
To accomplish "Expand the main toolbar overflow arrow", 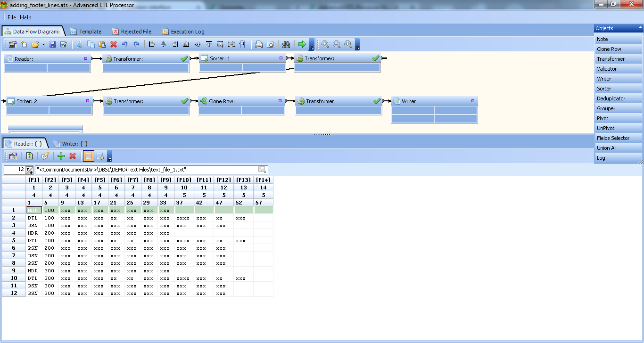I will tap(312, 45).
